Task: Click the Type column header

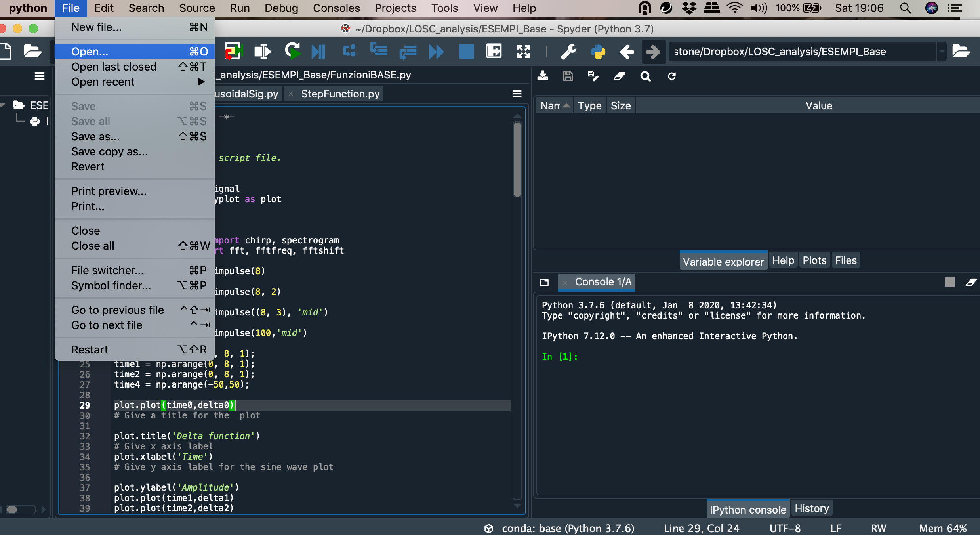Action: 589,106
